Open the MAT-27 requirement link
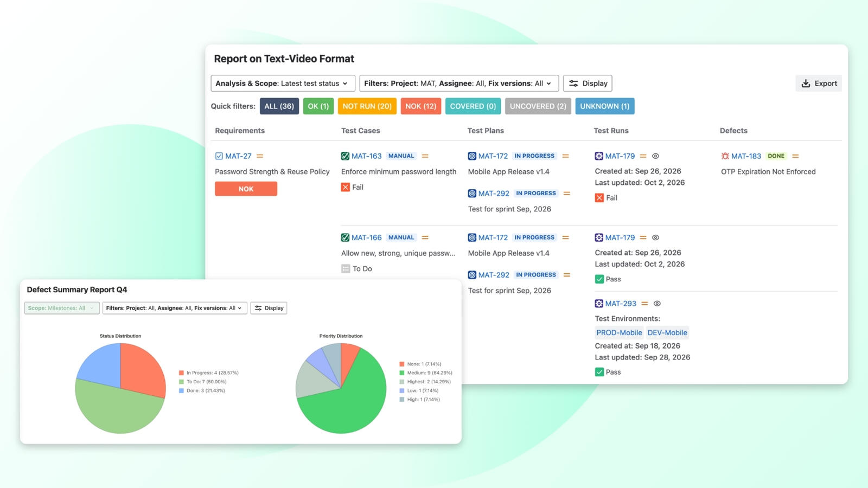The width and height of the screenshot is (868, 488). pos(238,156)
